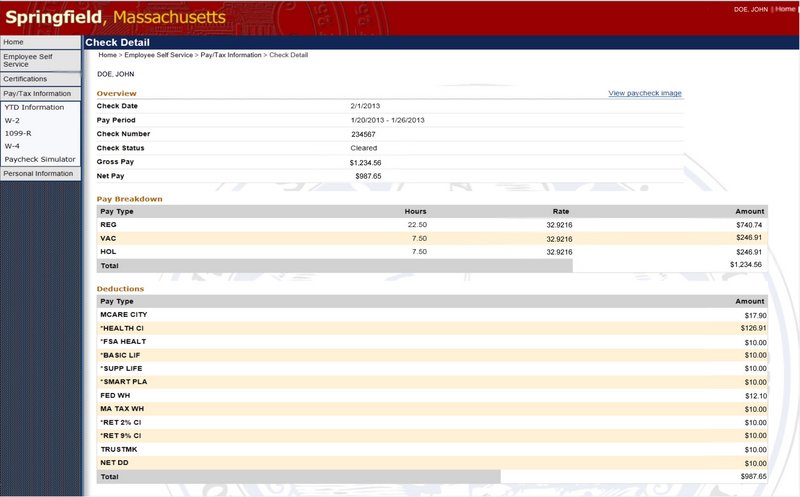Click the *SMART PLA deduction row
This screenshot has width=800, height=497.
pyautogui.click(x=432, y=382)
